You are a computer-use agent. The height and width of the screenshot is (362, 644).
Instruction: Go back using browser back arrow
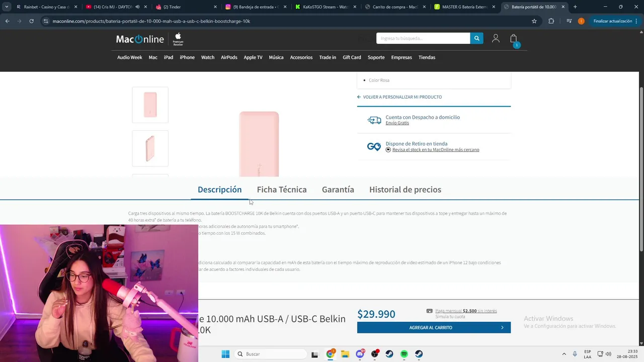pyautogui.click(x=7, y=21)
